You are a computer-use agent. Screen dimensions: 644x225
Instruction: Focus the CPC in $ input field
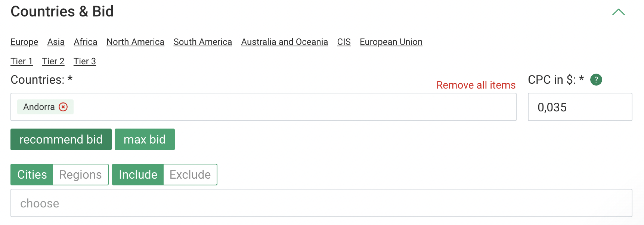[x=580, y=107]
